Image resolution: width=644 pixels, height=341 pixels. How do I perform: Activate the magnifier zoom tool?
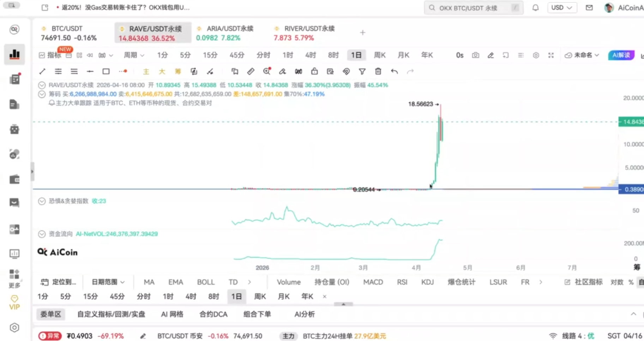[267, 71]
